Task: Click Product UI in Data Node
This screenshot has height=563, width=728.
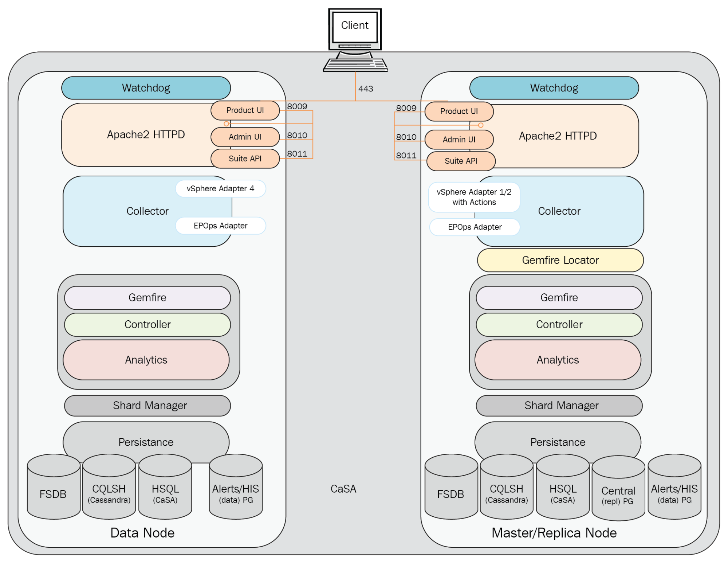Action: click(x=245, y=110)
